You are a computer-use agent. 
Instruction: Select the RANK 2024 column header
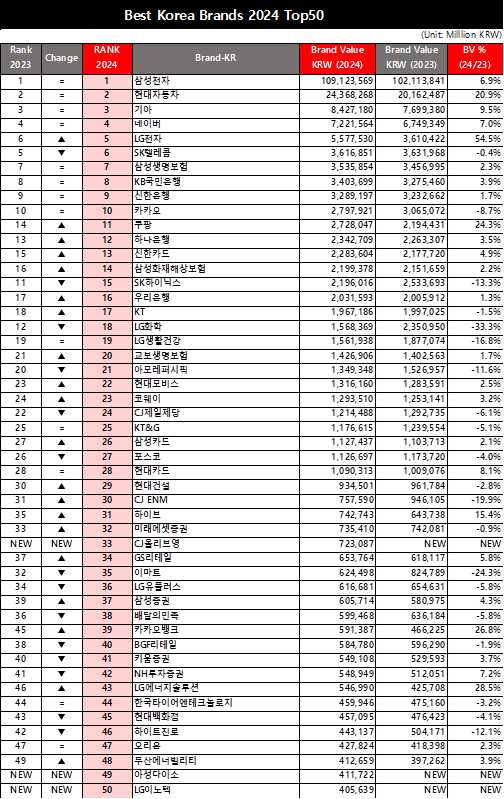coord(107,59)
